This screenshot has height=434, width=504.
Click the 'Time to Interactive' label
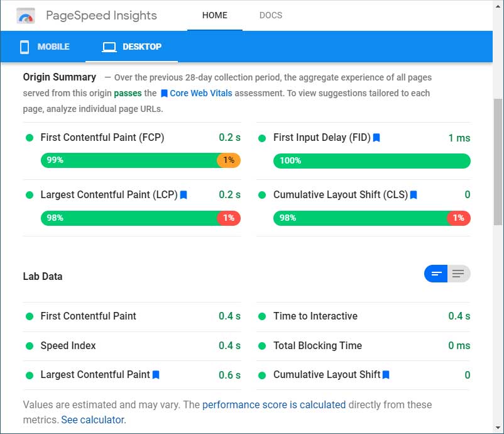(315, 316)
